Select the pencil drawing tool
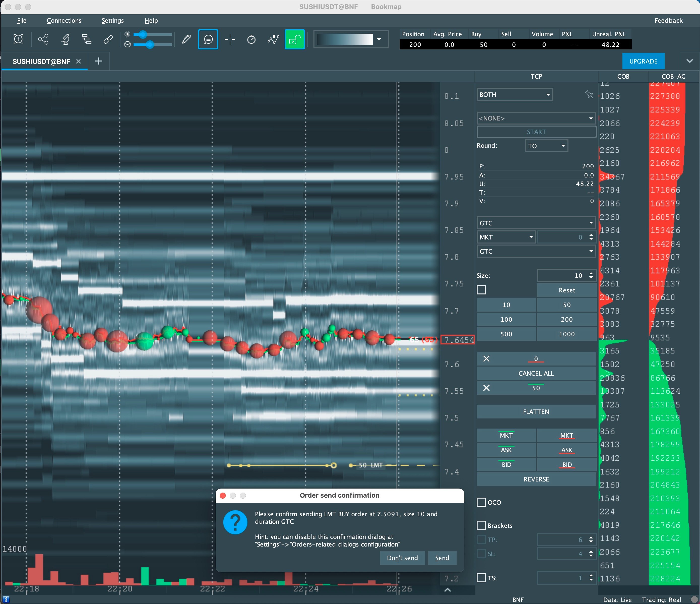Viewport: 700px width, 604px height. [x=186, y=39]
